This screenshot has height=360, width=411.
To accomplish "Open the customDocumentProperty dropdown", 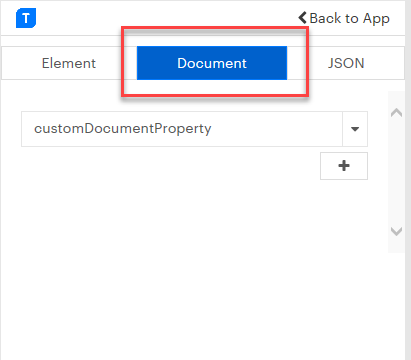I will point(194,129).
